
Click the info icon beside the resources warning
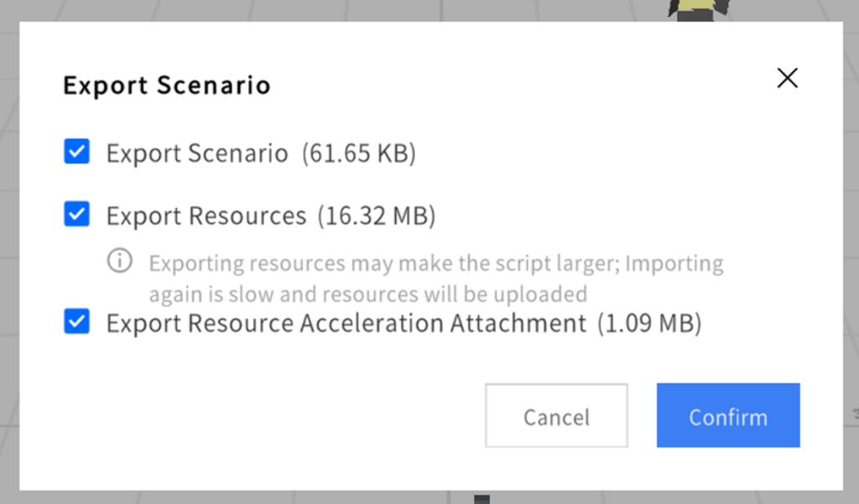pyautogui.click(x=120, y=262)
